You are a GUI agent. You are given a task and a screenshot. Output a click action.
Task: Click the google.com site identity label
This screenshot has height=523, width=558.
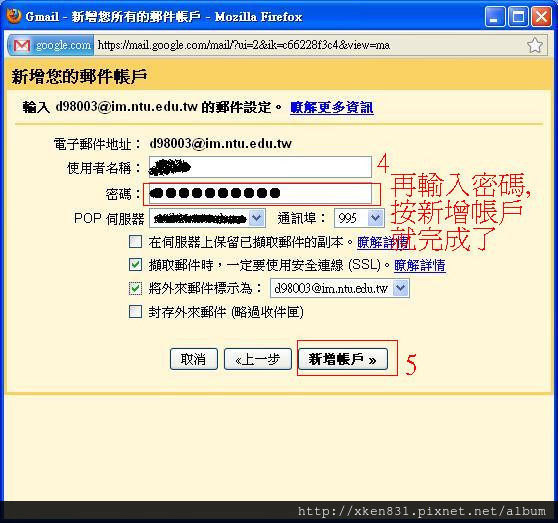(63, 45)
